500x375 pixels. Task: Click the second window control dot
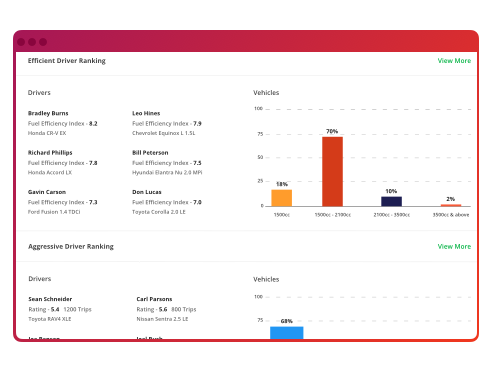pos(32,42)
